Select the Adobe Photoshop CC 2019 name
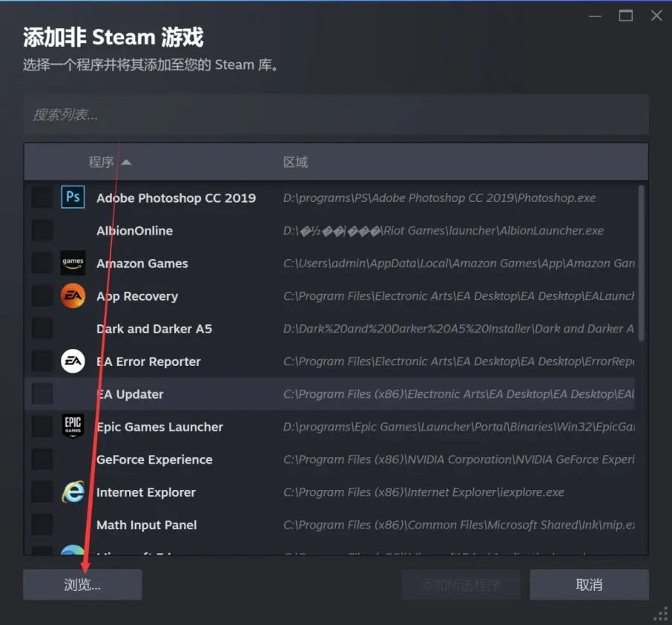The width and height of the screenshot is (672, 625). (176, 197)
